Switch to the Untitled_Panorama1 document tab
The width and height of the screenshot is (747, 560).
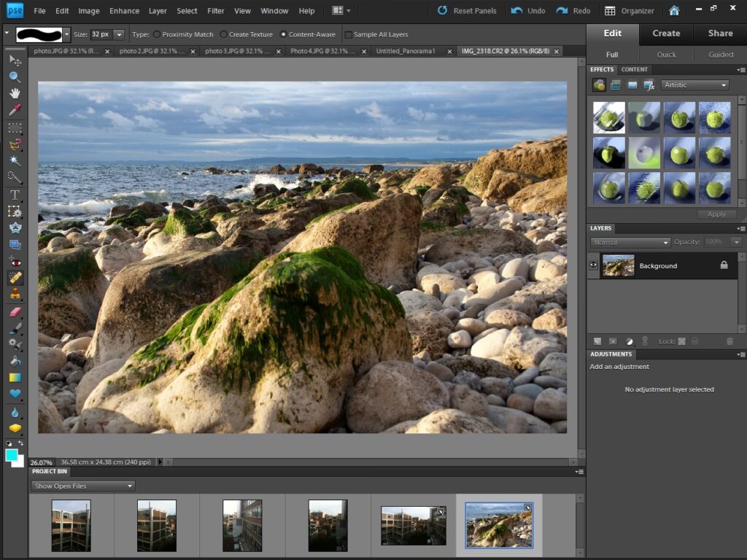point(405,52)
